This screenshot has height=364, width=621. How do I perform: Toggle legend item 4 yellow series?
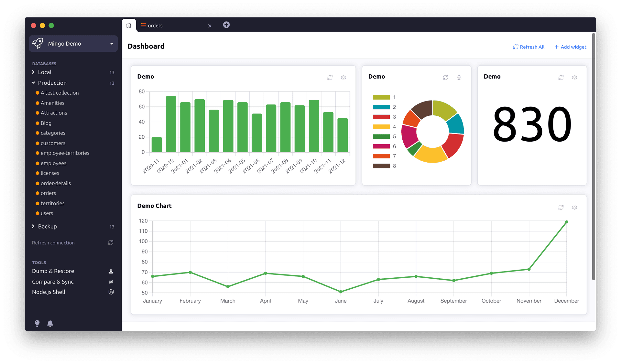tap(382, 127)
